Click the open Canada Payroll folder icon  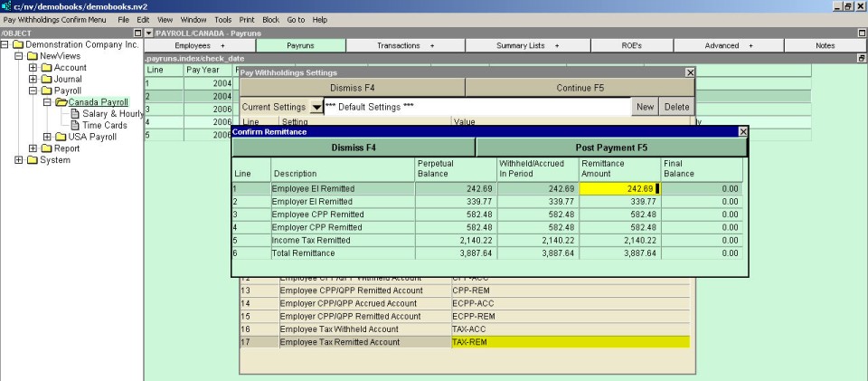(x=61, y=102)
